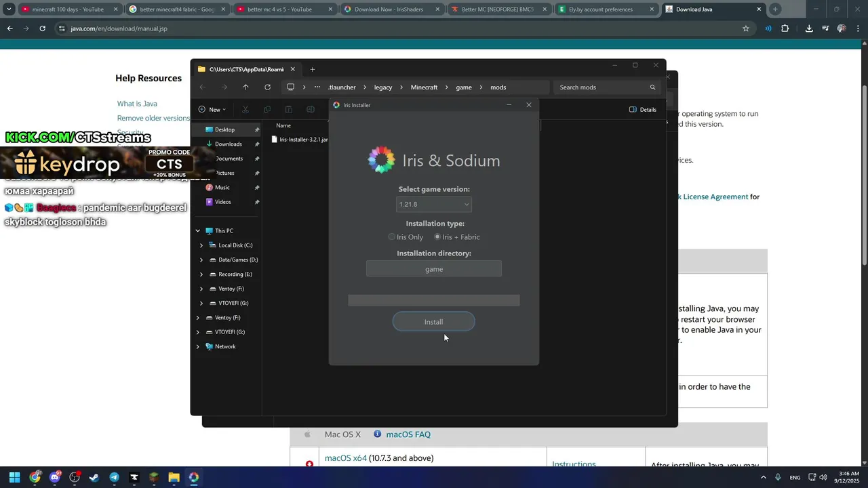868x488 pixels.
Task: Expand Local Disk (C:) in the tree
Action: [x=201, y=245]
